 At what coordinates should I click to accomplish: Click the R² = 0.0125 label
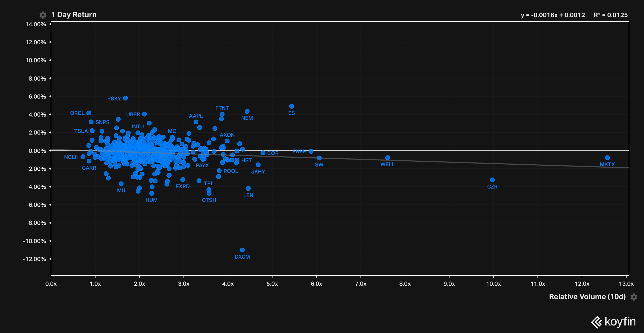[610, 15]
